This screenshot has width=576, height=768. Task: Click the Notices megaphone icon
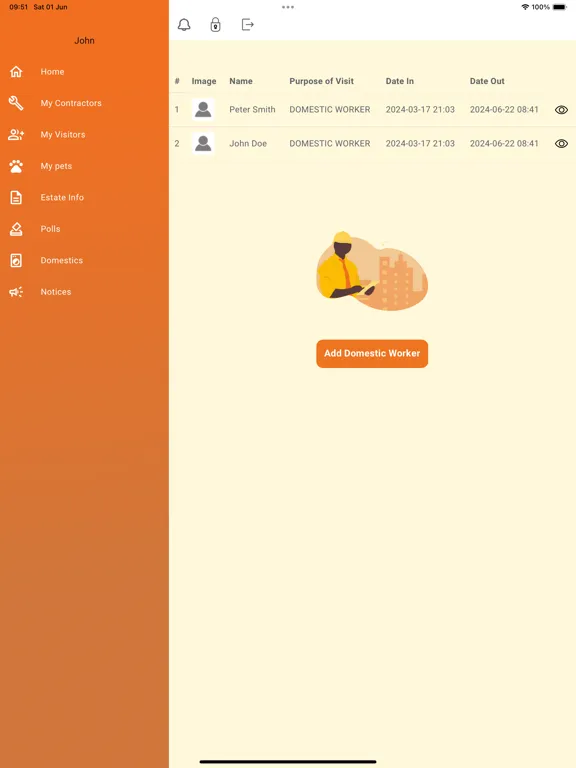pyautogui.click(x=16, y=292)
